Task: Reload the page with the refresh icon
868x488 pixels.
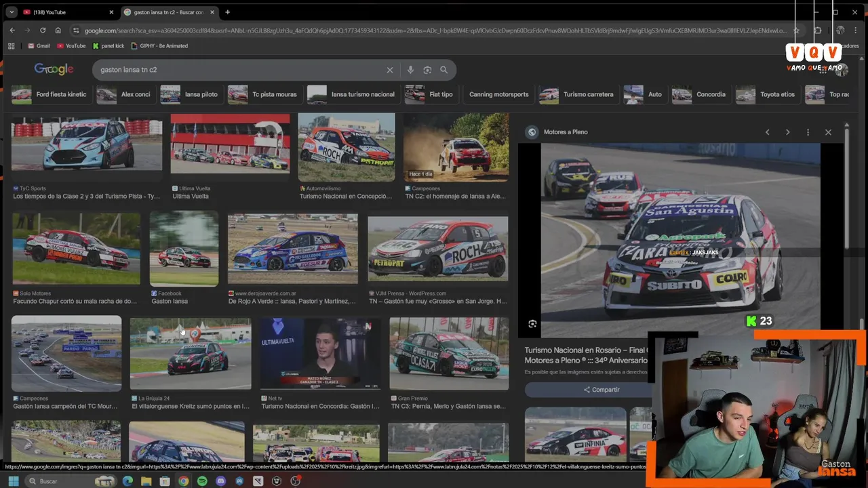Action: 43,30
